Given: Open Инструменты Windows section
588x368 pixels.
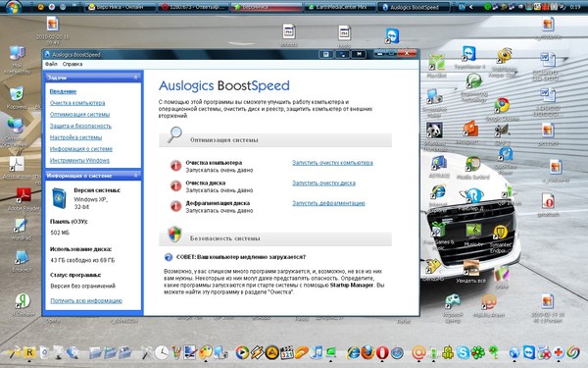Looking at the screenshot, I should (x=79, y=160).
